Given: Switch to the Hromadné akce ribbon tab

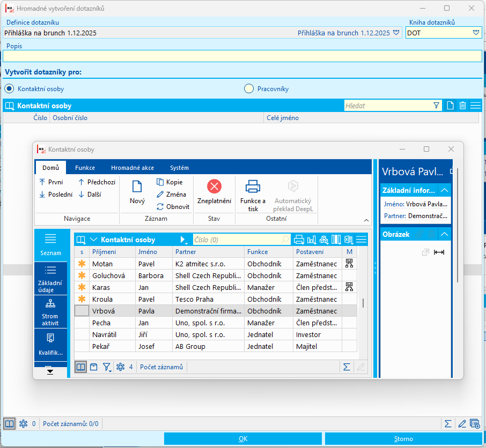Looking at the screenshot, I should [x=132, y=168].
